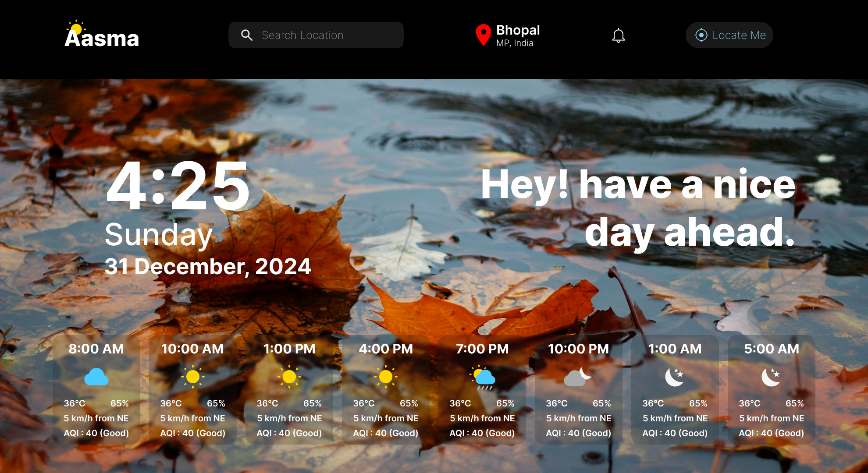This screenshot has height=473, width=868.
Task: Click the notification bell icon
Action: pyautogui.click(x=618, y=35)
